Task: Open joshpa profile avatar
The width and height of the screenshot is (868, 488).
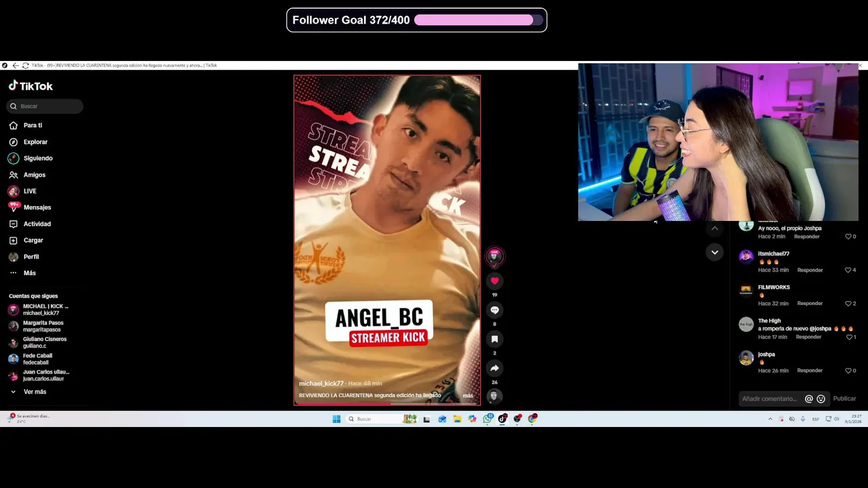Action: pyautogui.click(x=746, y=357)
